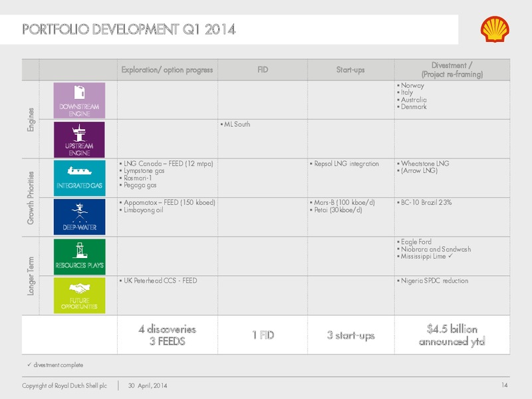Click the FID column header
The height and width of the screenshot is (399, 532).
[263, 70]
